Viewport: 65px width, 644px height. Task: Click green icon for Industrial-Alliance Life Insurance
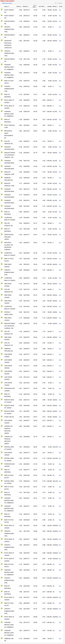click(2, 242)
